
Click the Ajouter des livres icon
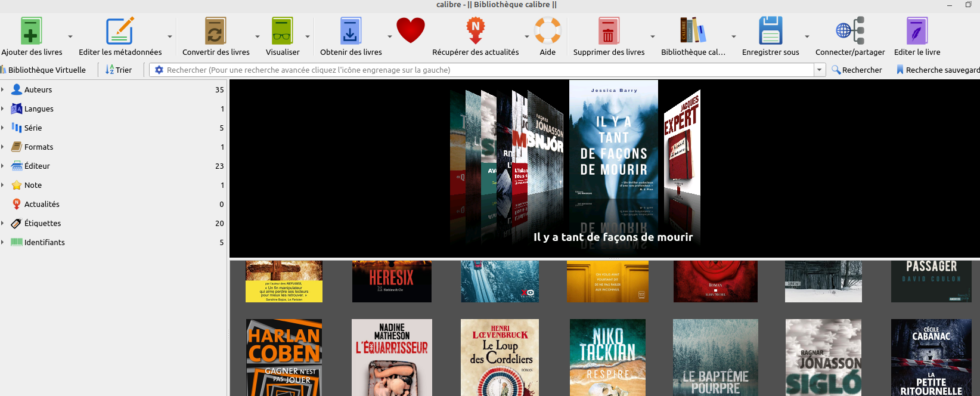(31, 32)
